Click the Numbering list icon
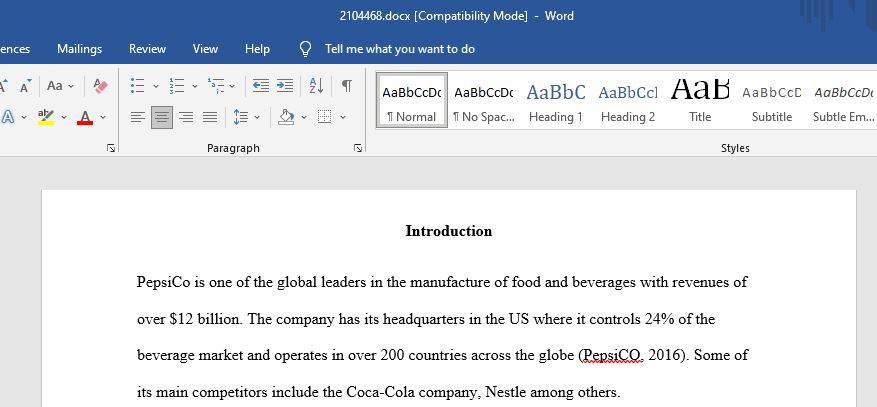Image resolution: width=877 pixels, height=407 pixels. click(x=177, y=86)
